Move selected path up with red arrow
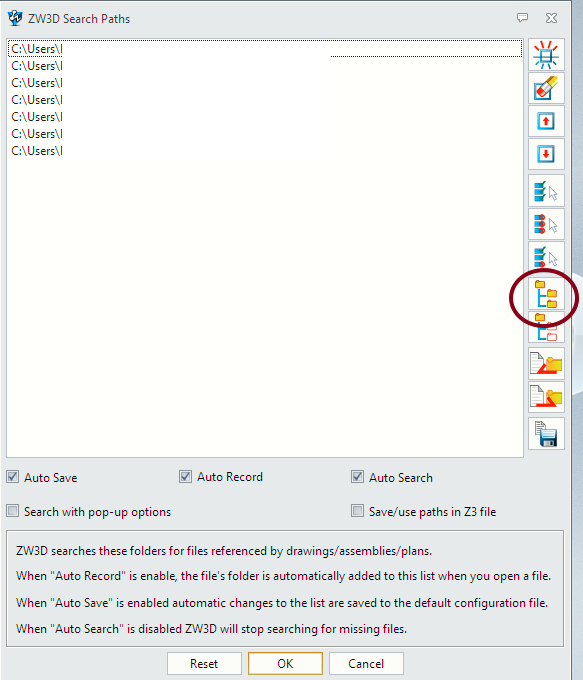 (546, 121)
